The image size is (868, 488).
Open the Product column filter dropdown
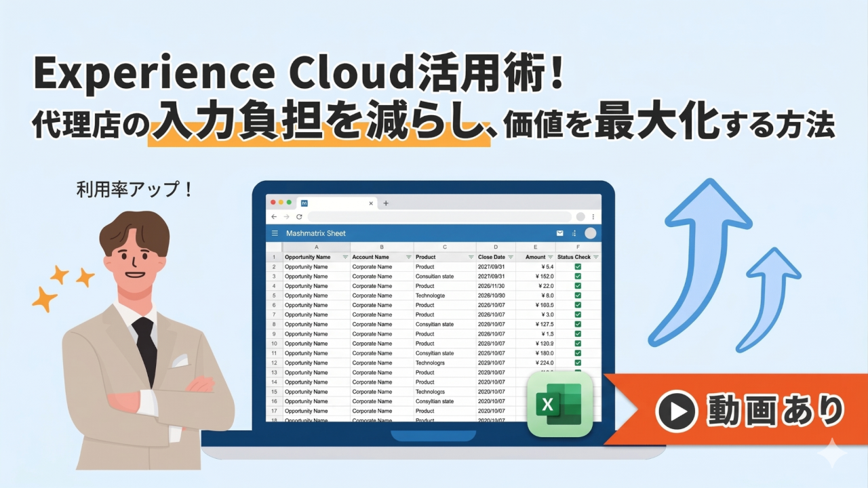tap(471, 258)
